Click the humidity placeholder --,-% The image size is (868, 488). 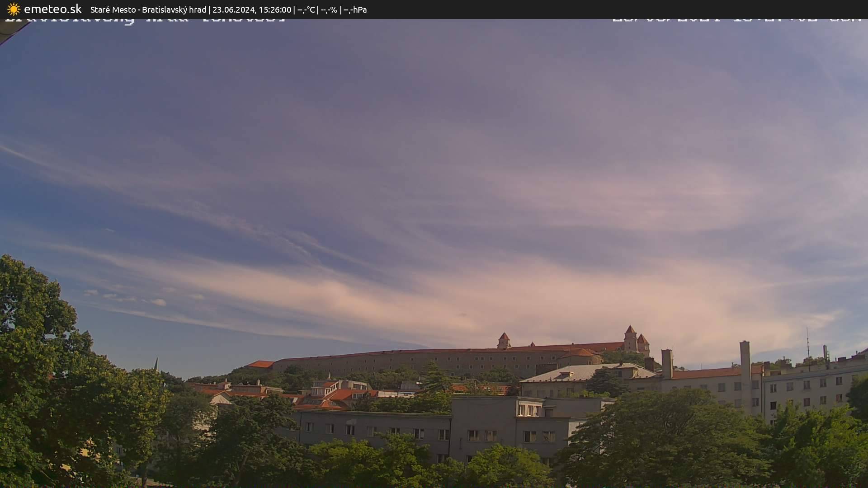click(329, 9)
